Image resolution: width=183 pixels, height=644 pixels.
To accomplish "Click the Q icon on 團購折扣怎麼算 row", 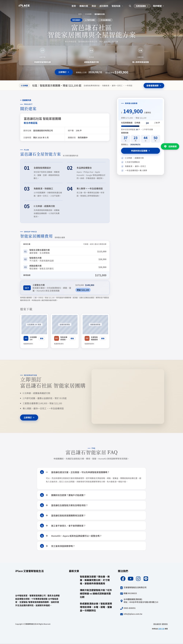I will [x=42, y=495].
